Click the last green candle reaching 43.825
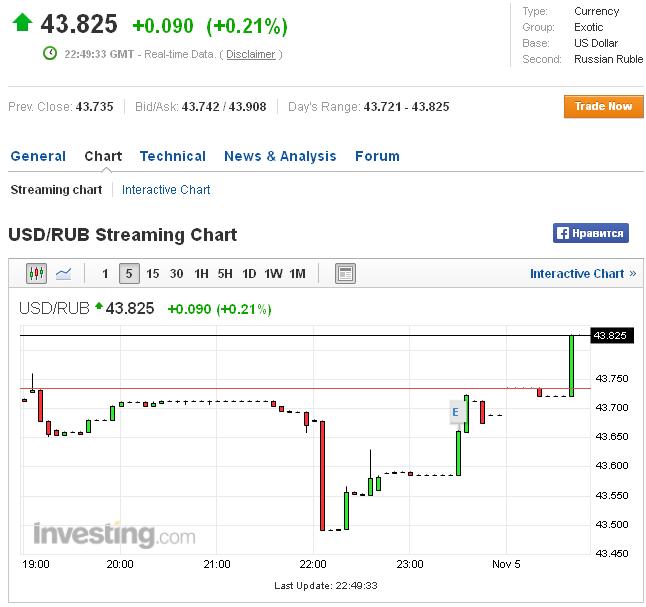The height and width of the screenshot is (607, 646). (571, 366)
